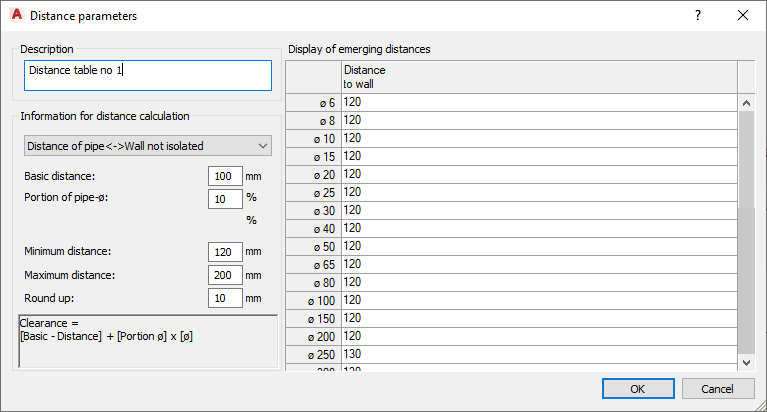The image size is (767, 412).
Task: Select the distance cell for ø 65
Action: point(539,264)
